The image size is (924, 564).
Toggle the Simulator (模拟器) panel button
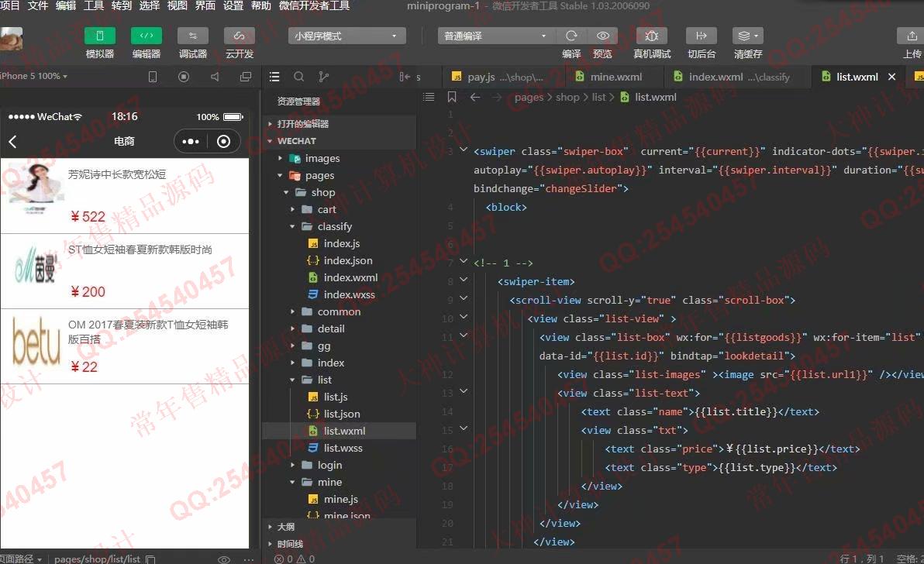[99, 36]
